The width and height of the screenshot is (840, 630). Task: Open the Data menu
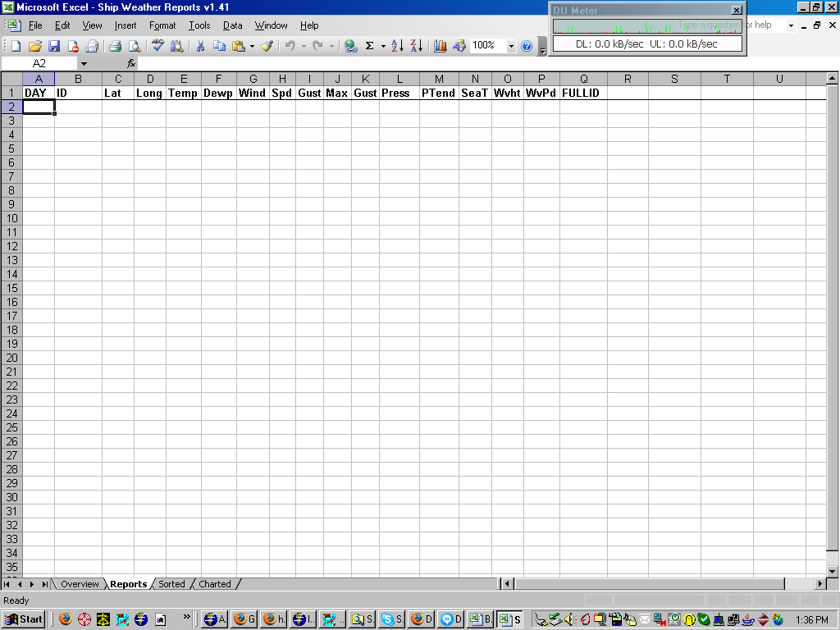[232, 25]
